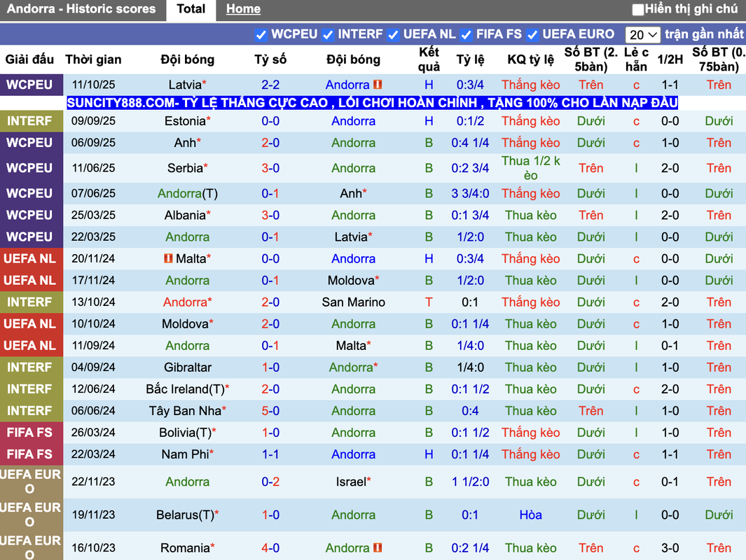This screenshot has width=746, height=560.
Task: Open the 20 recent matches dropdown
Action: 642,35
